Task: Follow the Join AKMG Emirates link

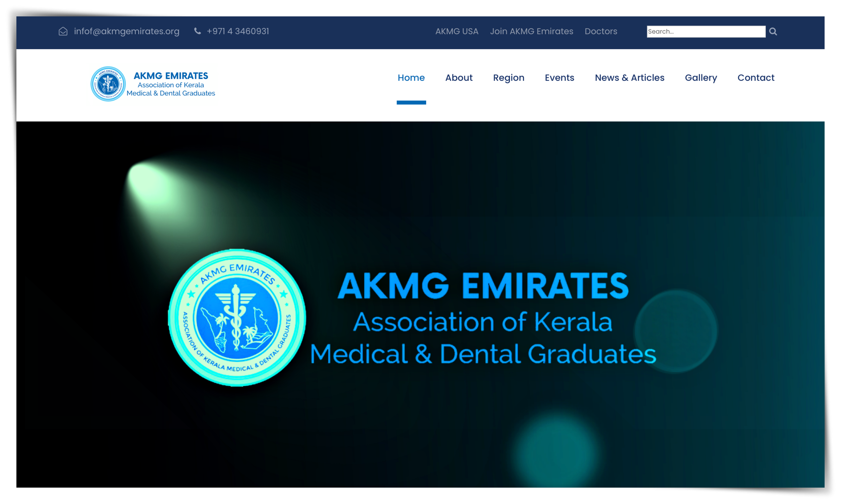Action: click(x=531, y=31)
